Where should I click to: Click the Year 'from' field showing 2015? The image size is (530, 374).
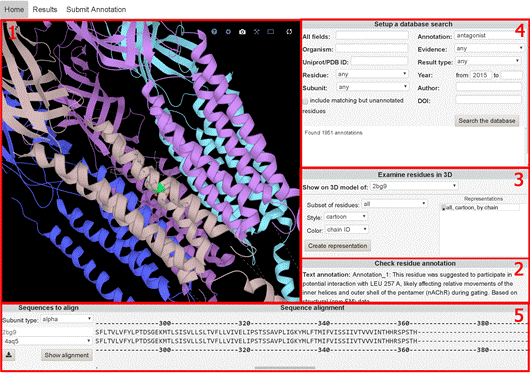pos(481,75)
